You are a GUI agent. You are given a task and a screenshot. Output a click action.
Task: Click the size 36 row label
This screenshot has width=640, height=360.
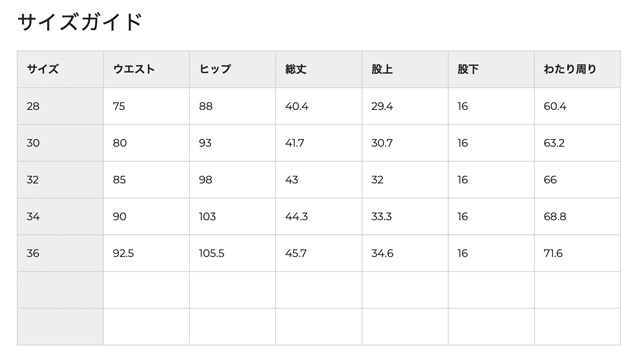click(60, 253)
